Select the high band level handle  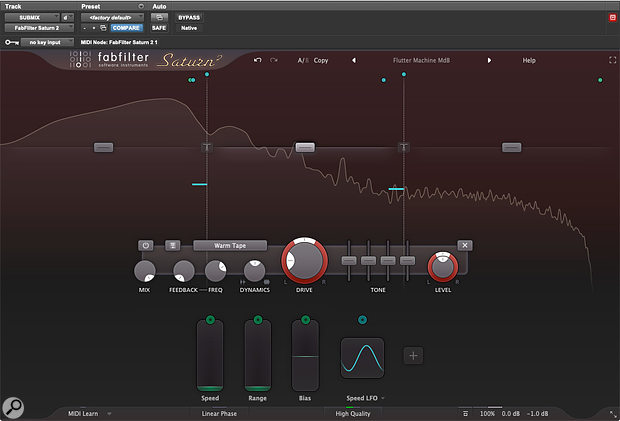[511, 147]
